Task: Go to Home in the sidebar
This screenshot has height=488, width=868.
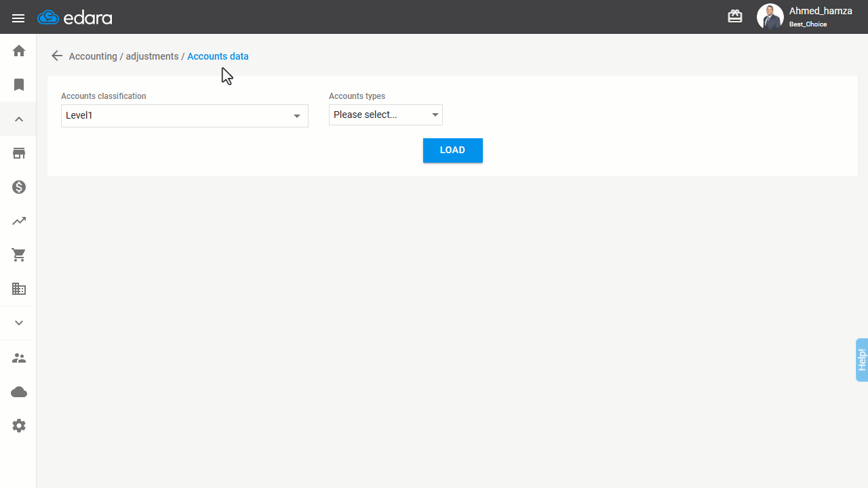Action: (19, 51)
